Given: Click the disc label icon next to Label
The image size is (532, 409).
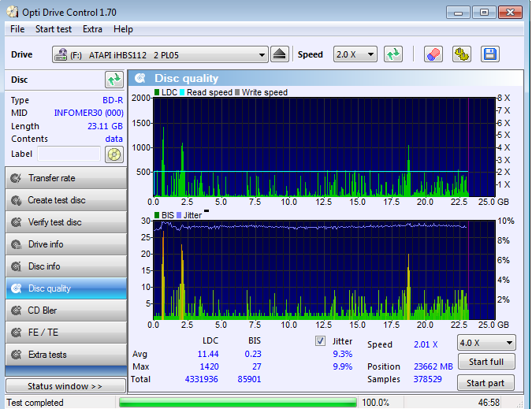Looking at the screenshot, I should coord(114,154).
